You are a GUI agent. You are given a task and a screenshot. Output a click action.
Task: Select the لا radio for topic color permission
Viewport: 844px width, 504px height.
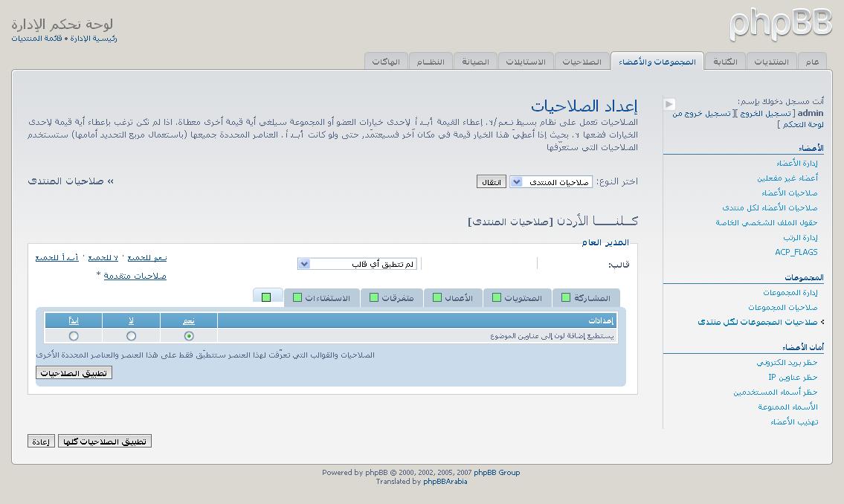click(131, 336)
